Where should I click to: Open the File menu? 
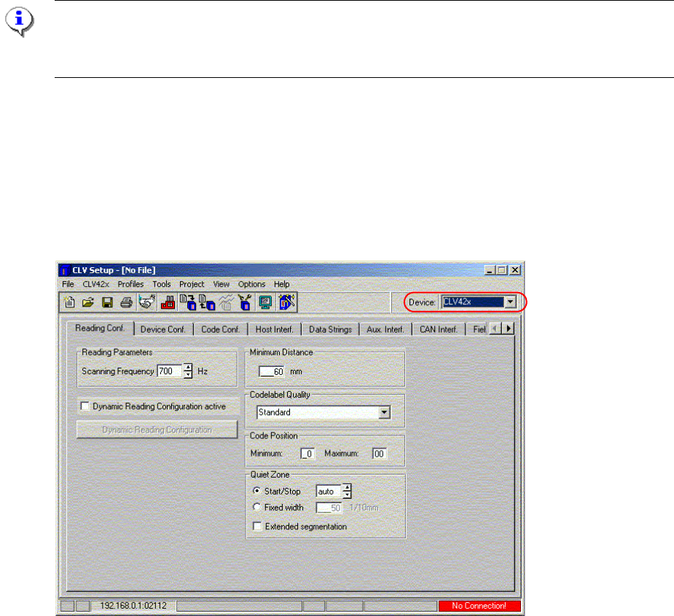68,284
